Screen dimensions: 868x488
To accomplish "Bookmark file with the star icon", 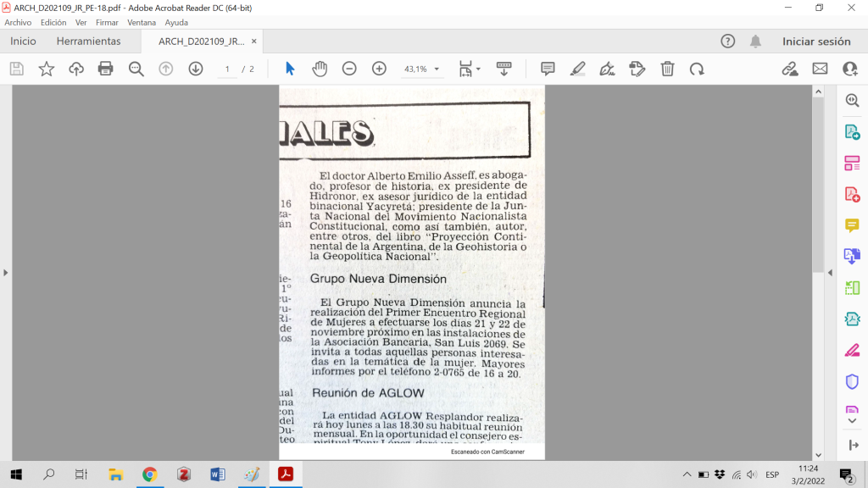I will coord(47,69).
